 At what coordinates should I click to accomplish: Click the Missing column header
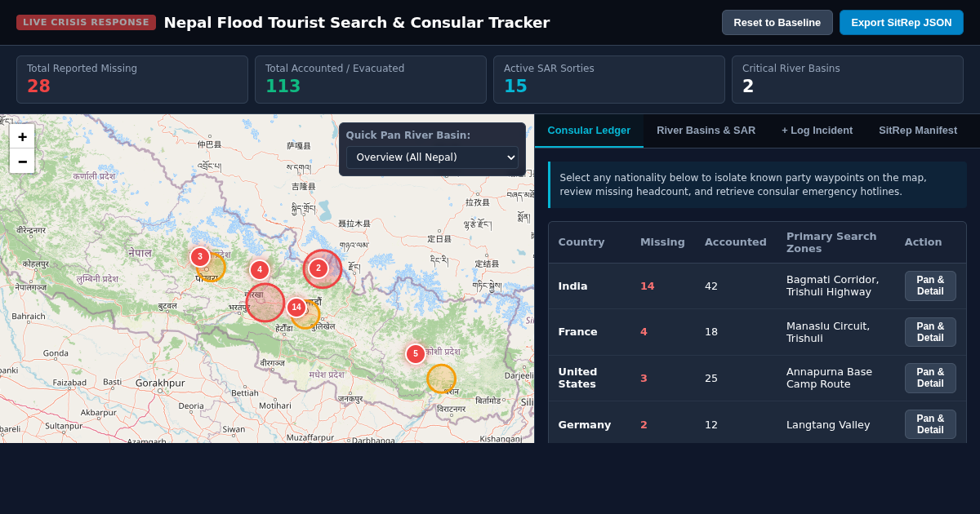(x=662, y=242)
